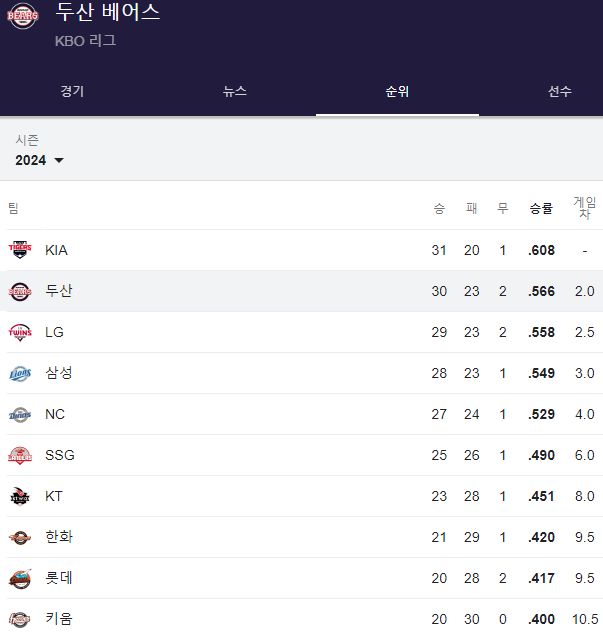Click the NC Dinos team logo
The image size is (603, 634).
point(20,414)
